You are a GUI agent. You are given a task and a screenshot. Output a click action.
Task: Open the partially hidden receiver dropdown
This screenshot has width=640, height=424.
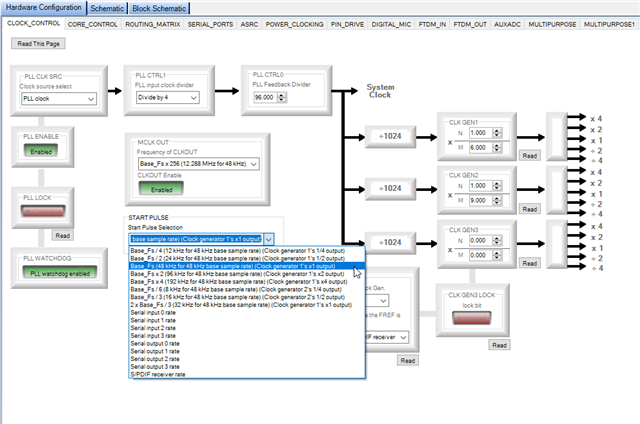[x=387, y=337]
